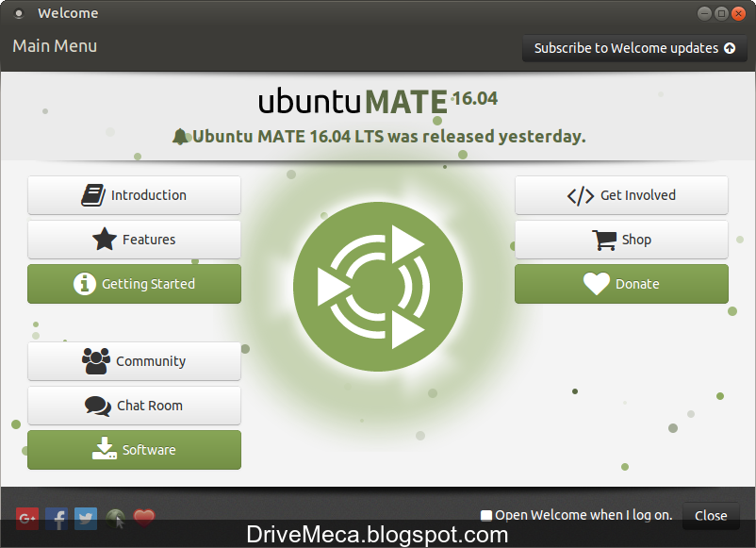Viewport: 756px width, 548px height.
Task: Click the central Ubuntu MATE logo
Action: (x=378, y=286)
